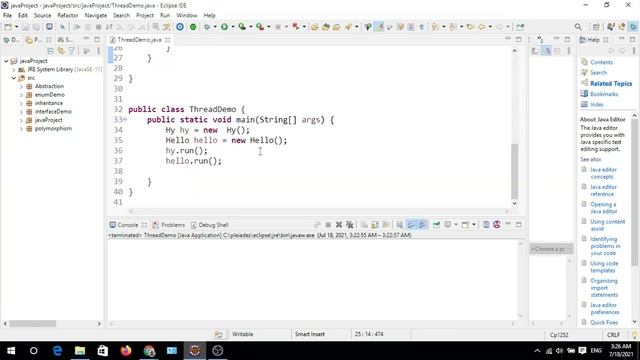Click the Toggle Mark Occurrences icon
Screen dimensions: 640x360
click(x=379, y=27)
